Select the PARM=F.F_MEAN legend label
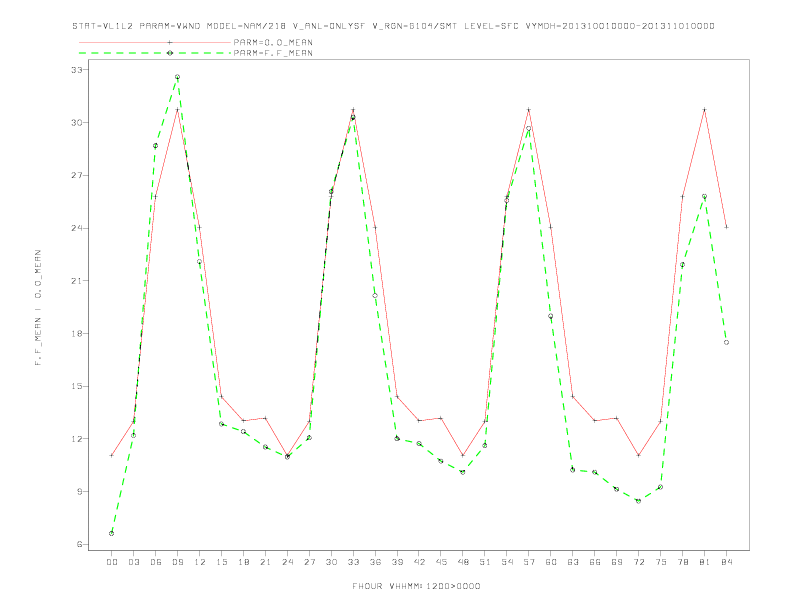 (x=273, y=53)
